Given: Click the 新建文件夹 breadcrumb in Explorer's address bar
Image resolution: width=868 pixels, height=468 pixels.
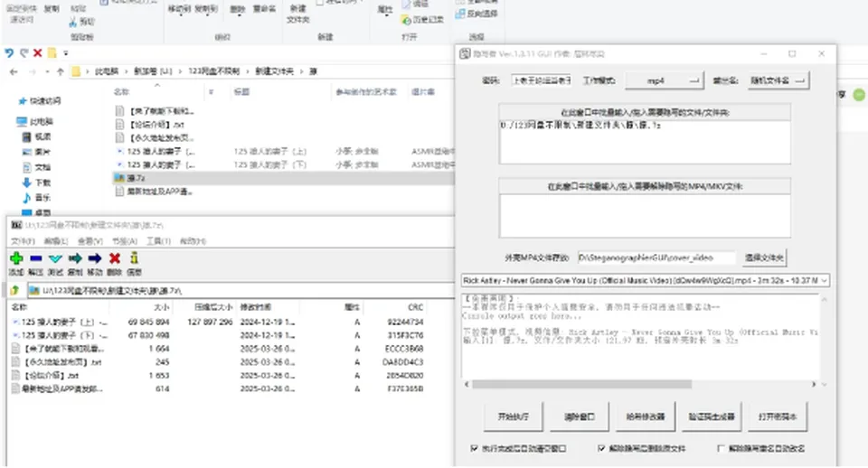Looking at the screenshot, I should (x=274, y=71).
